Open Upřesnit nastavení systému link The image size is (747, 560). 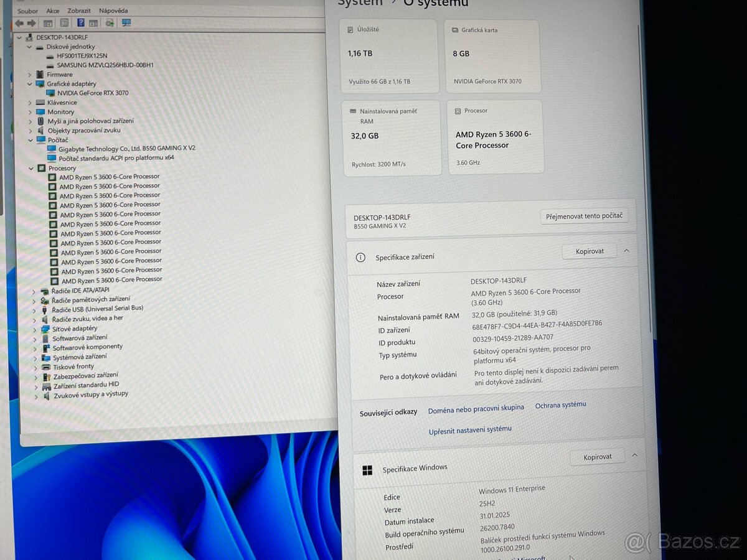point(470,429)
